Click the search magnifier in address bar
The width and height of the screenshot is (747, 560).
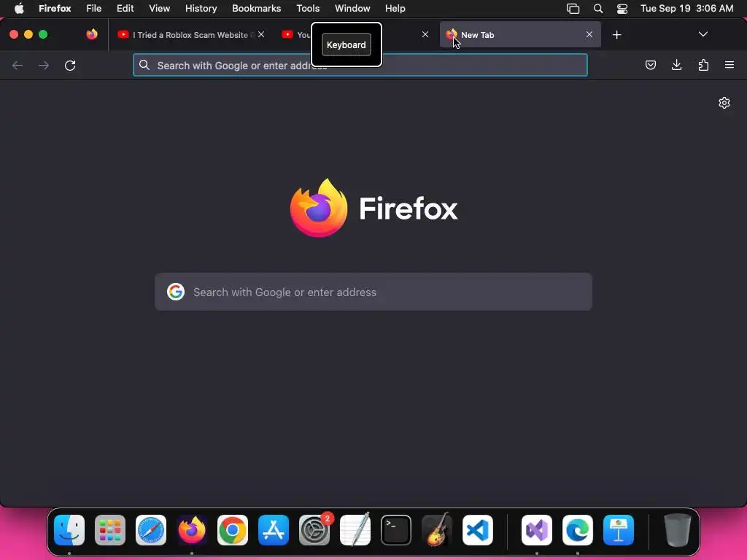144,65
